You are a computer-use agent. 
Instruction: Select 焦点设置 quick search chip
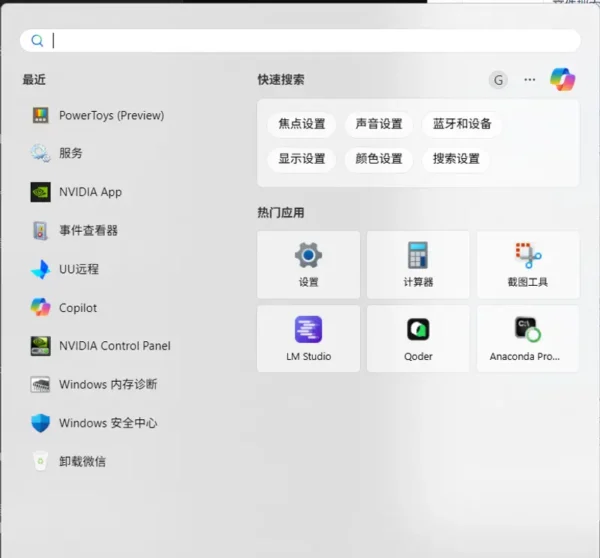coord(302,124)
